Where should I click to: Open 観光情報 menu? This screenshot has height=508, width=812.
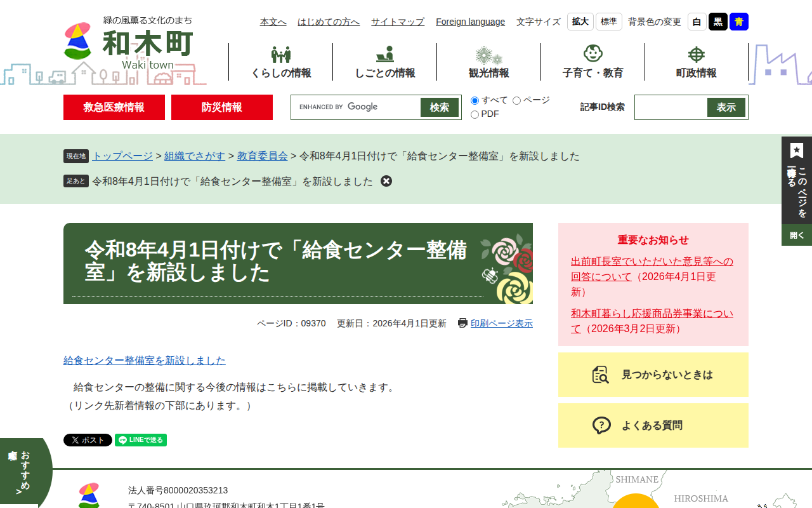point(489,62)
